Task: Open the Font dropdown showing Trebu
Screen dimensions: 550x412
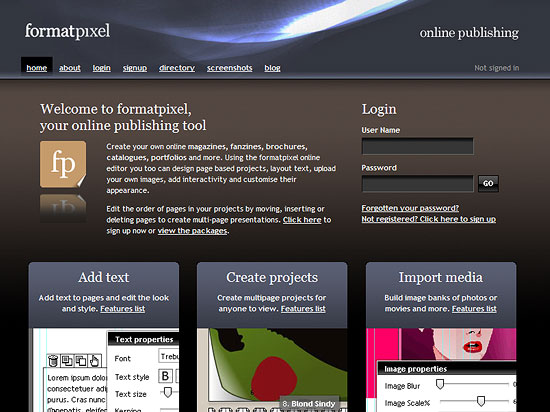Action: 169,357
